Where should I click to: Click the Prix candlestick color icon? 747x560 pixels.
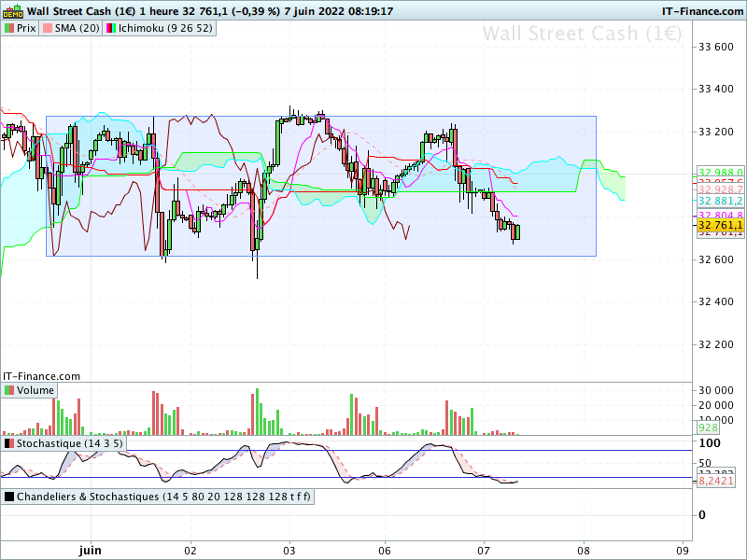click(9, 28)
